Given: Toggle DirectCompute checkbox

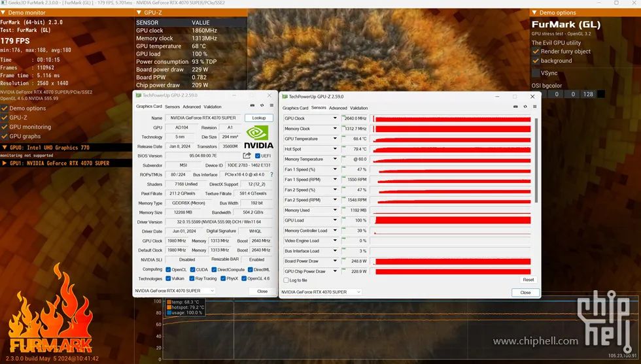Looking at the screenshot, I should point(214,270).
